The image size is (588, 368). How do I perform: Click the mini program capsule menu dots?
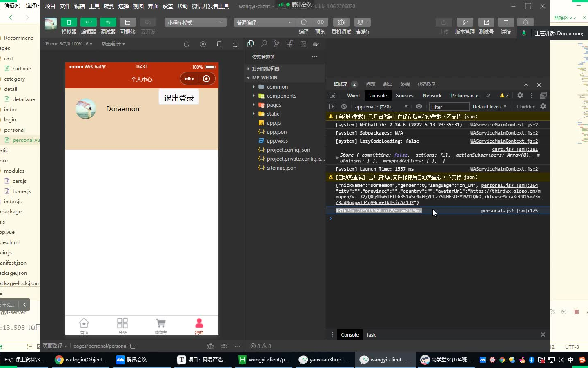189,79
